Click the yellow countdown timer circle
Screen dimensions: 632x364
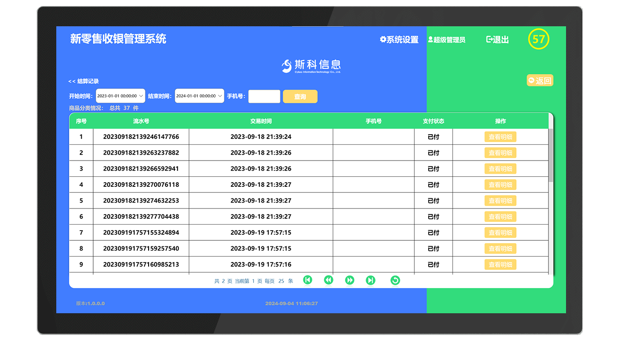(539, 39)
